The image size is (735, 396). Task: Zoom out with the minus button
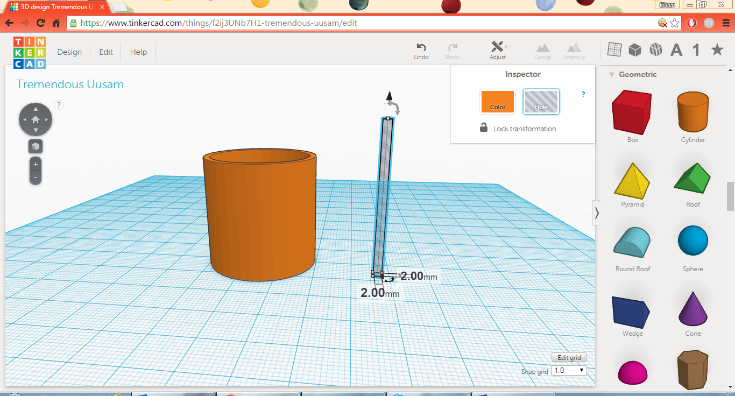tap(35, 178)
